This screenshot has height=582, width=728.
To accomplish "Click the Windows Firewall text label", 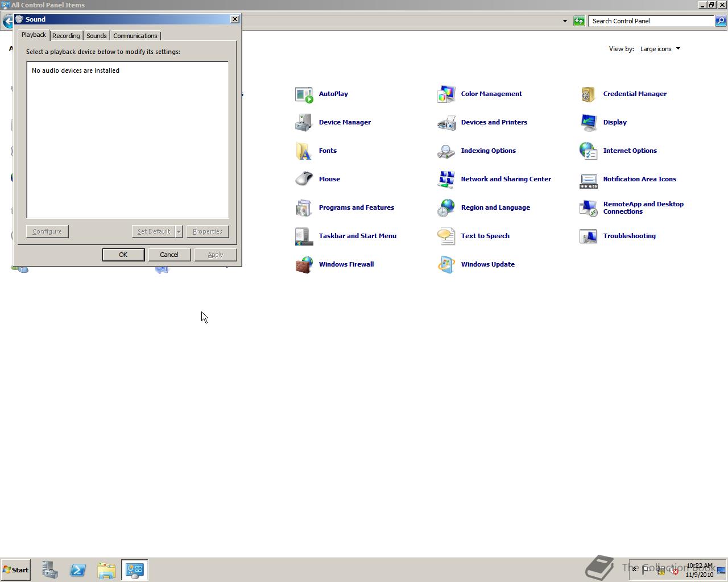I will click(x=346, y=264).
